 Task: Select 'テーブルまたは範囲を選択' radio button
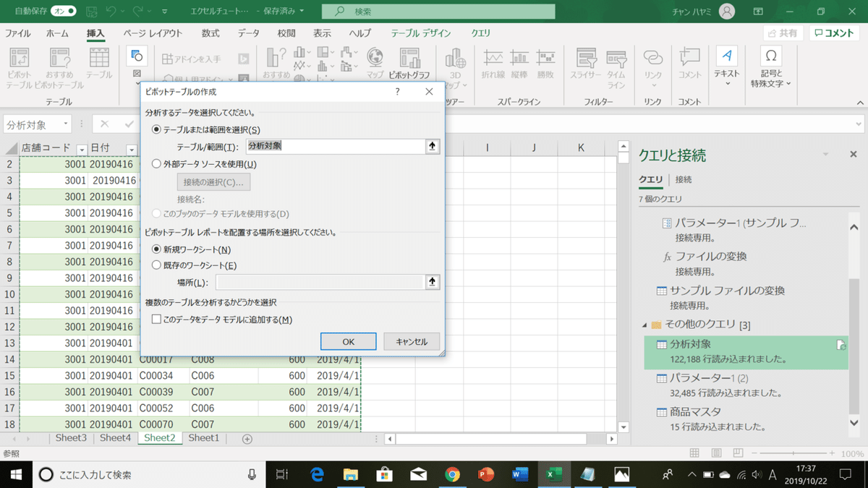[x=156, y=129]
